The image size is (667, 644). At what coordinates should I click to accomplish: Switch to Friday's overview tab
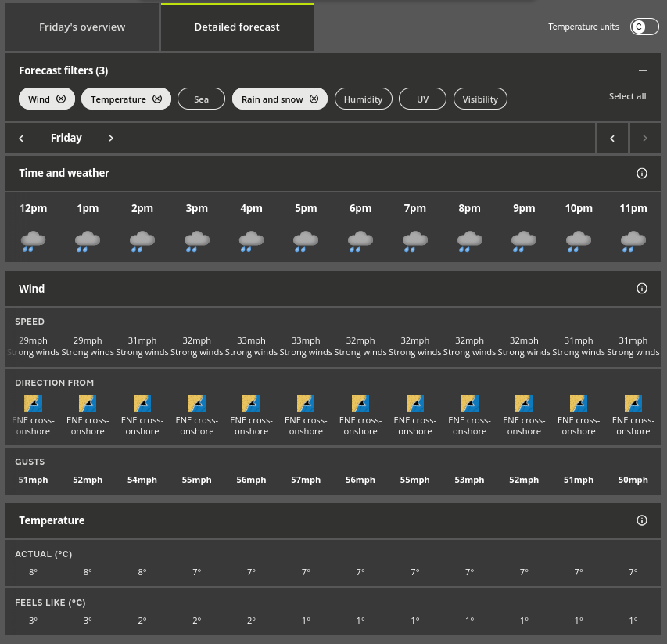(x=82, y=27)
